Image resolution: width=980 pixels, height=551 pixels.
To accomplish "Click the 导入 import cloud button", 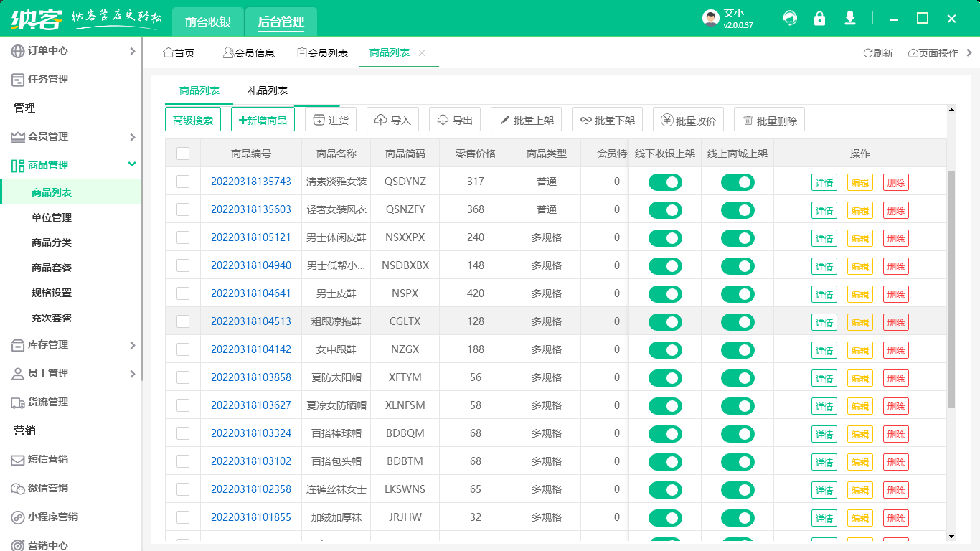I will tap(392, 120).
